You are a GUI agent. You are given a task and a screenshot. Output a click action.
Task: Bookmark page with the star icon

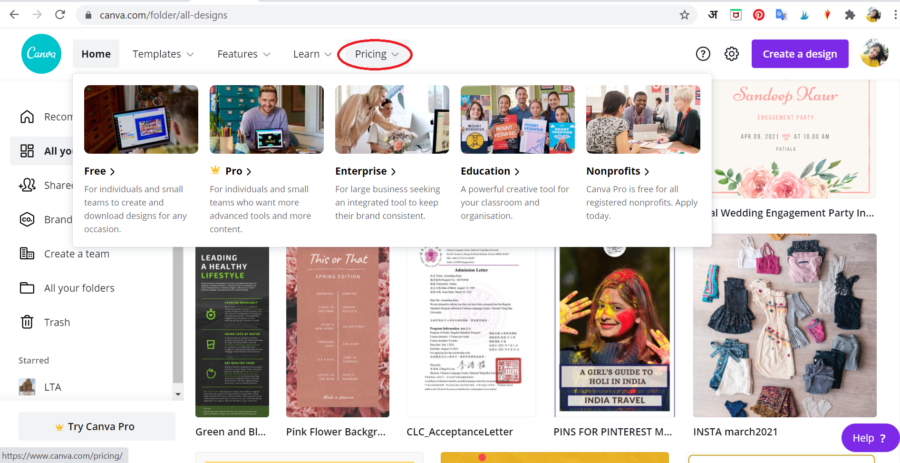(684, 15)
